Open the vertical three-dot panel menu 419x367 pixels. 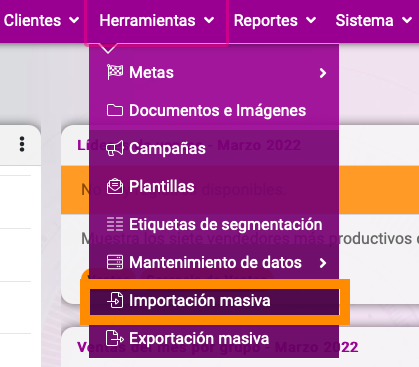click(x=22, y=144)
